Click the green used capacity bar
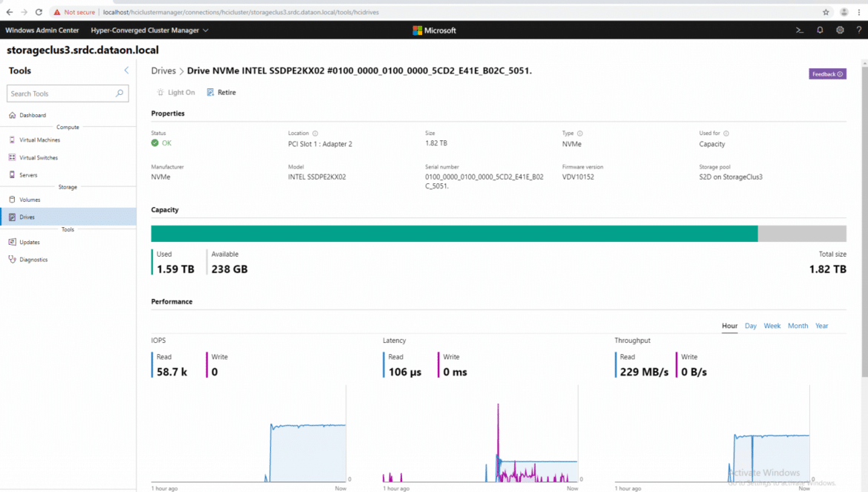Image resolution: width=868 pixels, height=492 pixels. coord(455,234)
